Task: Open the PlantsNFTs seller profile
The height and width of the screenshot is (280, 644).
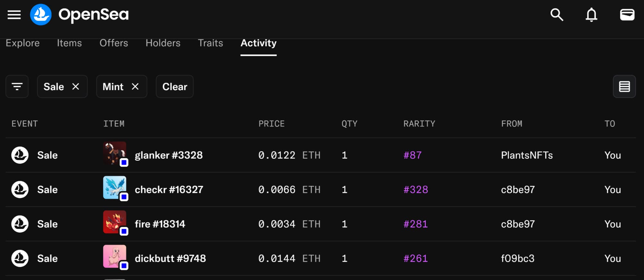Action: (527, 155)
